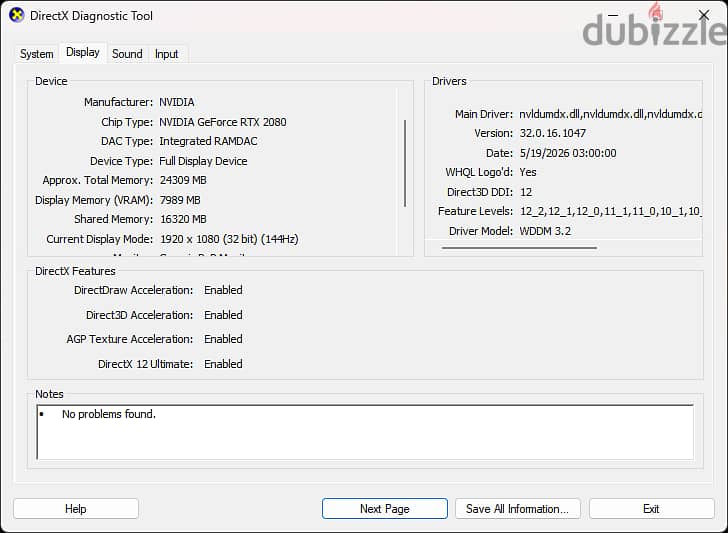Select the Display tab
Image resolution: width=728 pixels, height=533 pixels.
pyautogui.click(x=83, y=52)
